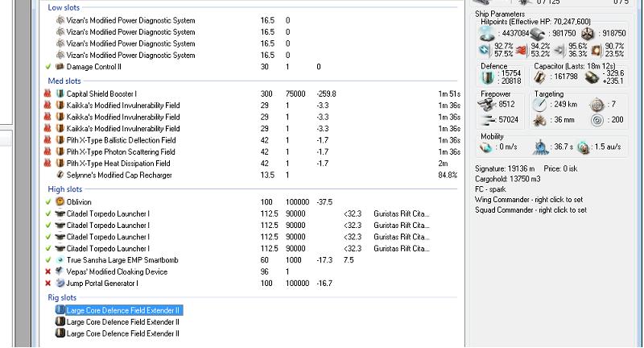This screenshot has width=644, height=348.
Task: Select the second Large Core Defence Field Extender II
Action: click(122, 321)
